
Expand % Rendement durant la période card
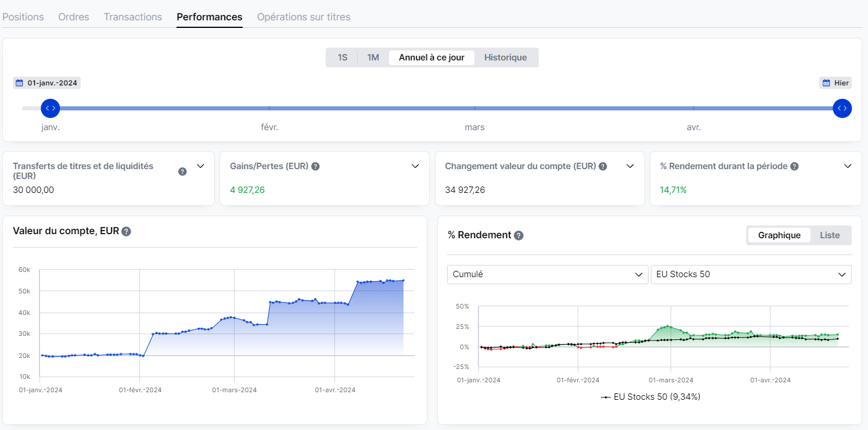(x=848, y=166)
